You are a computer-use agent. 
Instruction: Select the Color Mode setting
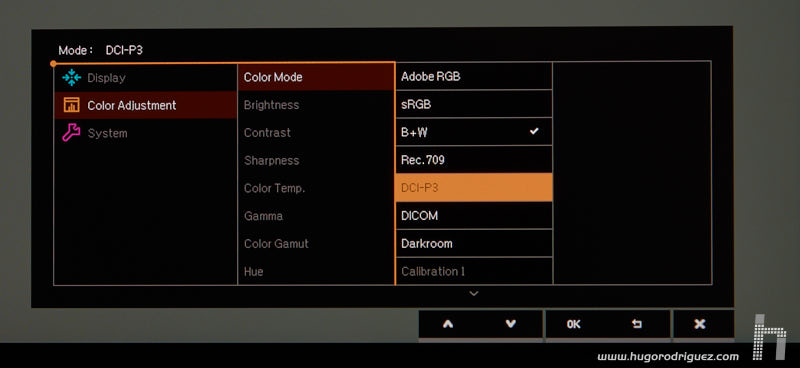point(316,77)
